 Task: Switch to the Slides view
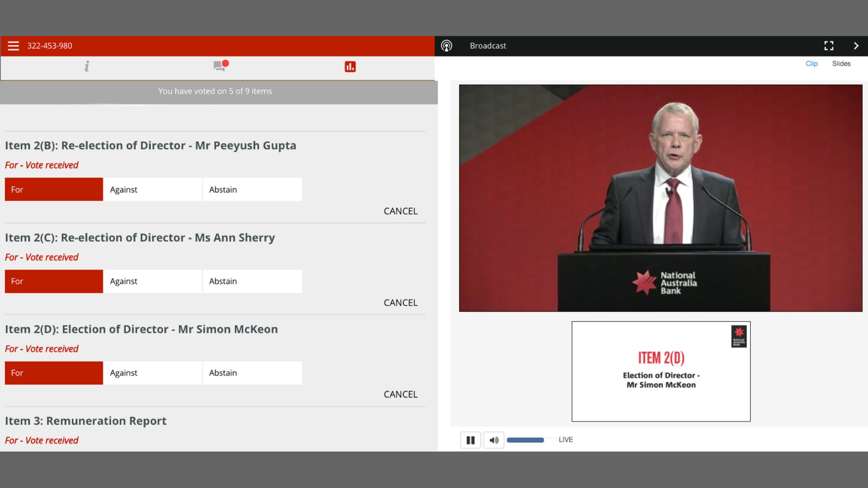click(x=841, y=64)
